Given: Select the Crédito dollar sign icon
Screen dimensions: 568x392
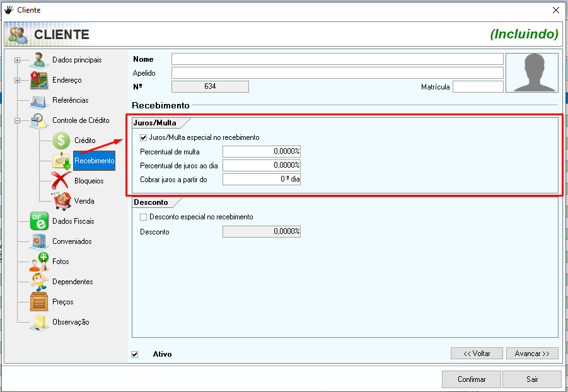Looking at the screenshot, I should [x=61, y=141].
